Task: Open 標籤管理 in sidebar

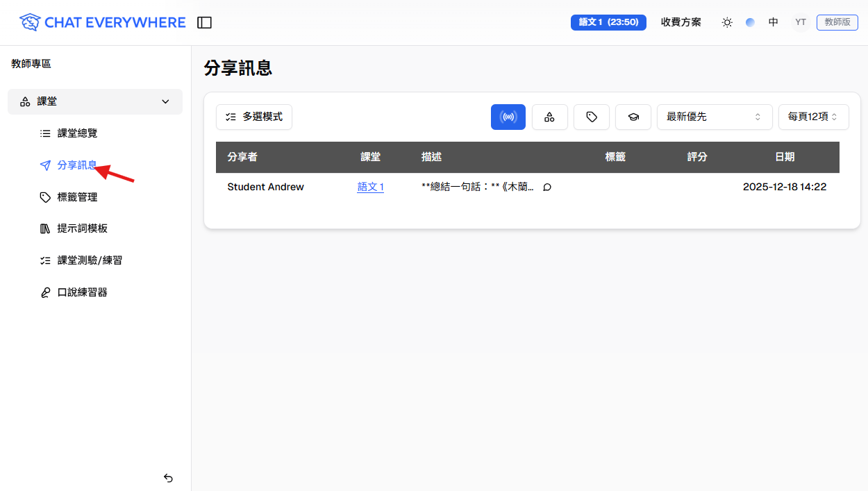Action: pyautogui.click(x=76, y=197)
